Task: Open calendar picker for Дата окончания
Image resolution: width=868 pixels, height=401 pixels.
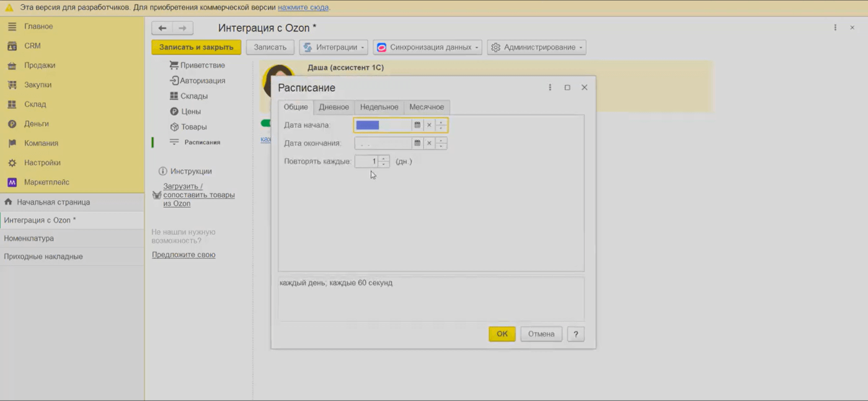Action: point(417,143)
